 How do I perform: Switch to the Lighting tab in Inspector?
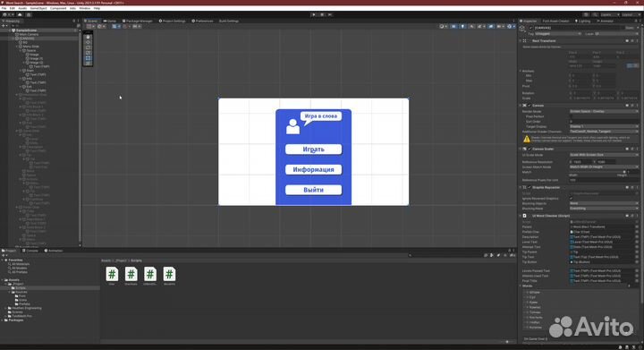coord(582,21)
